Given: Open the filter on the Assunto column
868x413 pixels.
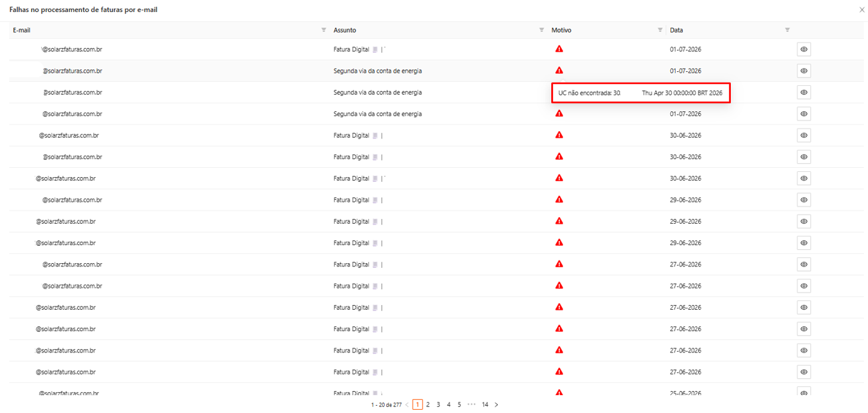Looking at the screenshot, I should tap(541, 30).
